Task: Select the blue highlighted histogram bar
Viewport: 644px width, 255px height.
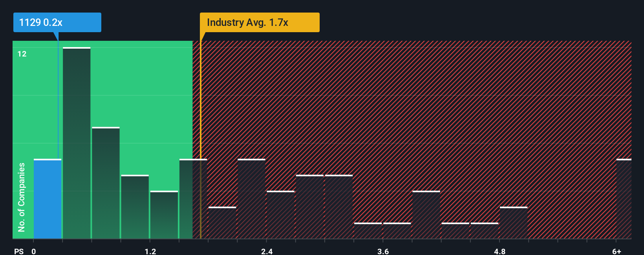Action: point(48,199)
